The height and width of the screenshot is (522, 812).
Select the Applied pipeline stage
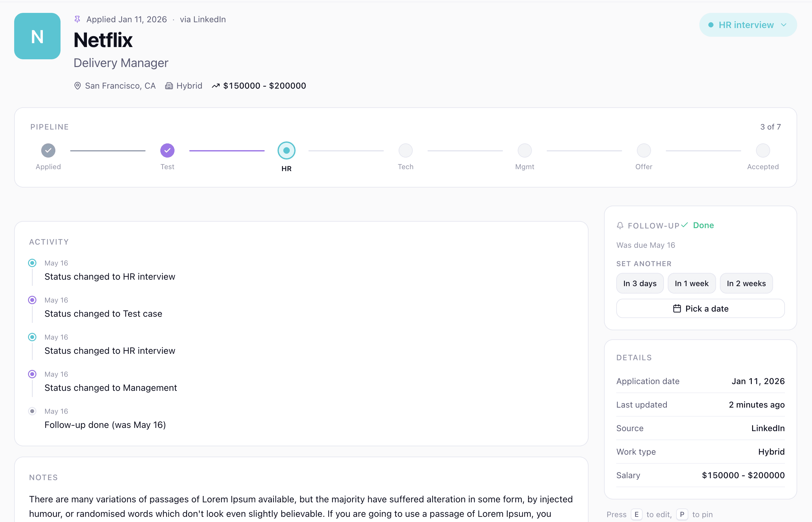(x=48, y=150)
